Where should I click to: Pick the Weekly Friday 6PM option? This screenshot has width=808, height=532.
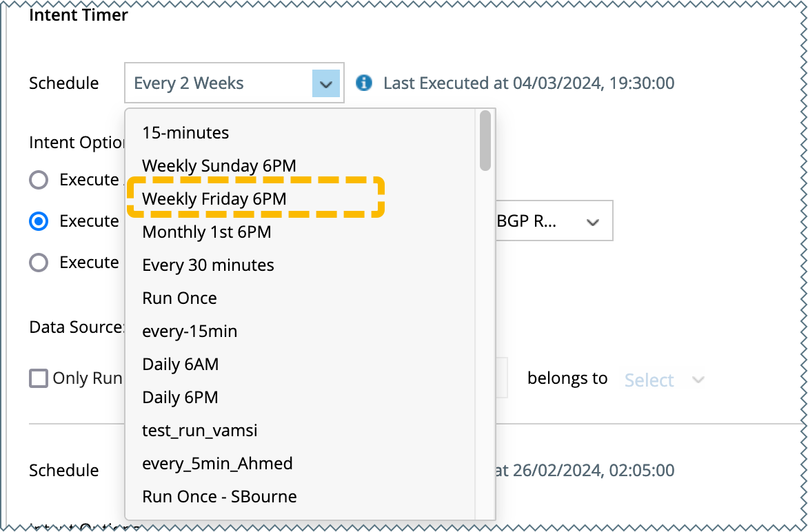214,198
